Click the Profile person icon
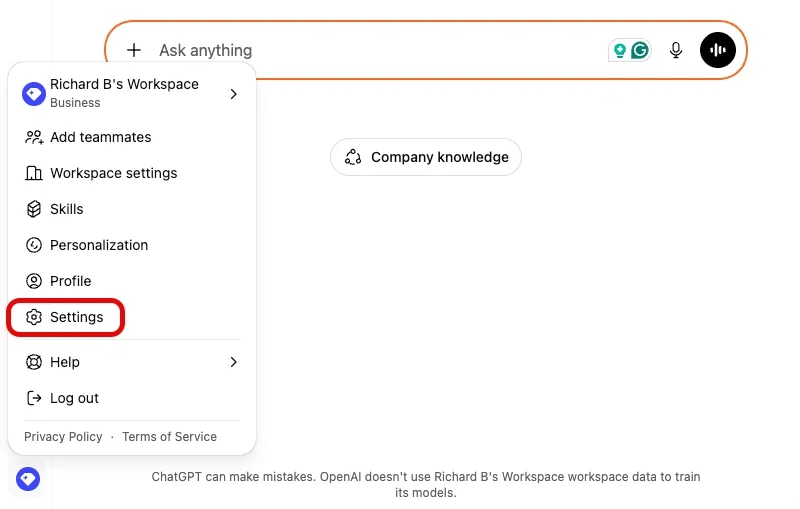800x509 pixels. 34,281
